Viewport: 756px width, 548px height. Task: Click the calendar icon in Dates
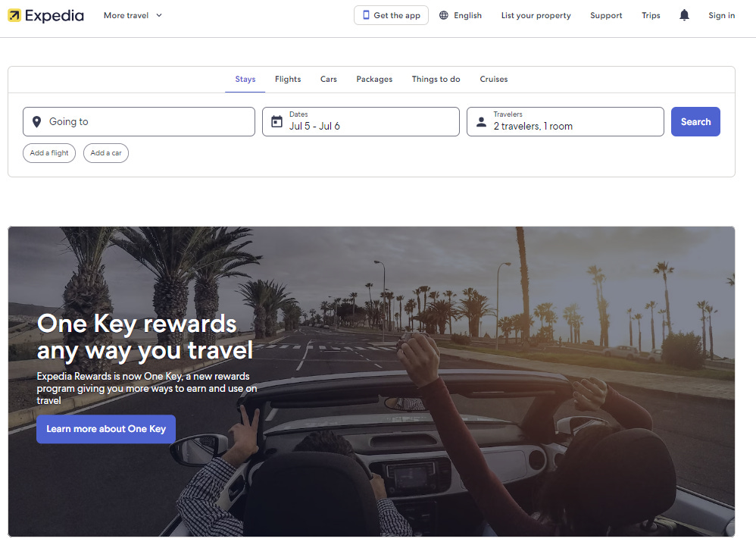(276, 121)
